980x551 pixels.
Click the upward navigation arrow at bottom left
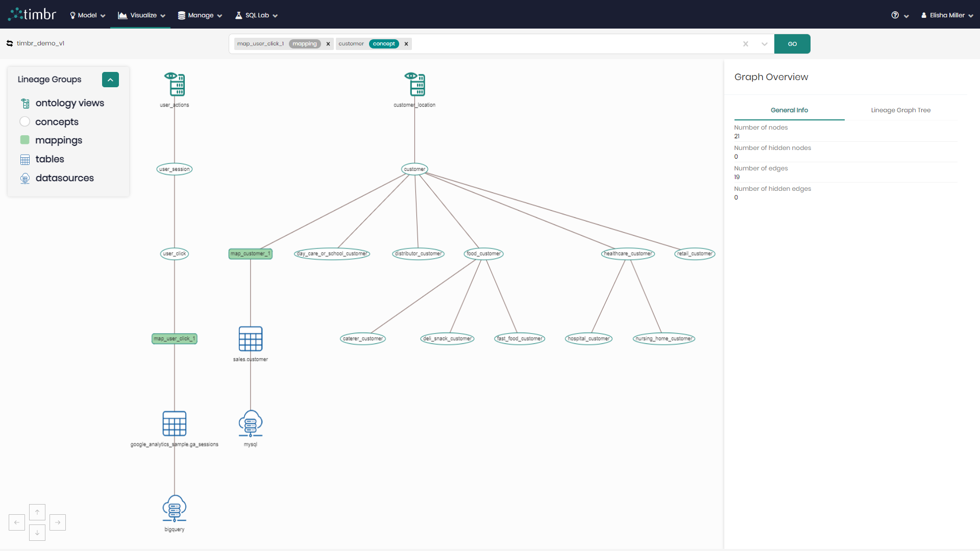click(x=37, y=512)
